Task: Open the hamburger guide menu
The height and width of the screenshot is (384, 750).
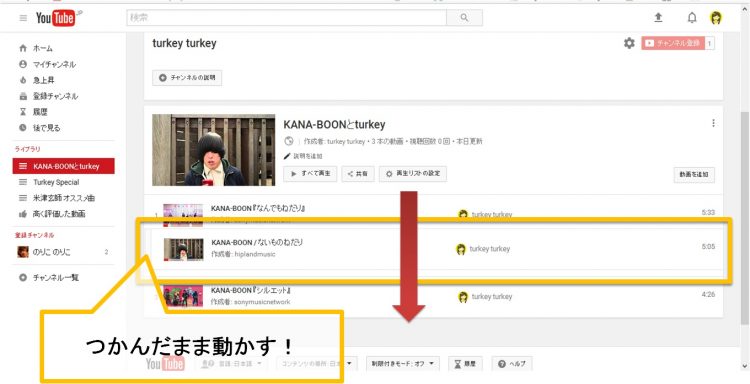Action: pyautogui.click(x=23, y=18)
